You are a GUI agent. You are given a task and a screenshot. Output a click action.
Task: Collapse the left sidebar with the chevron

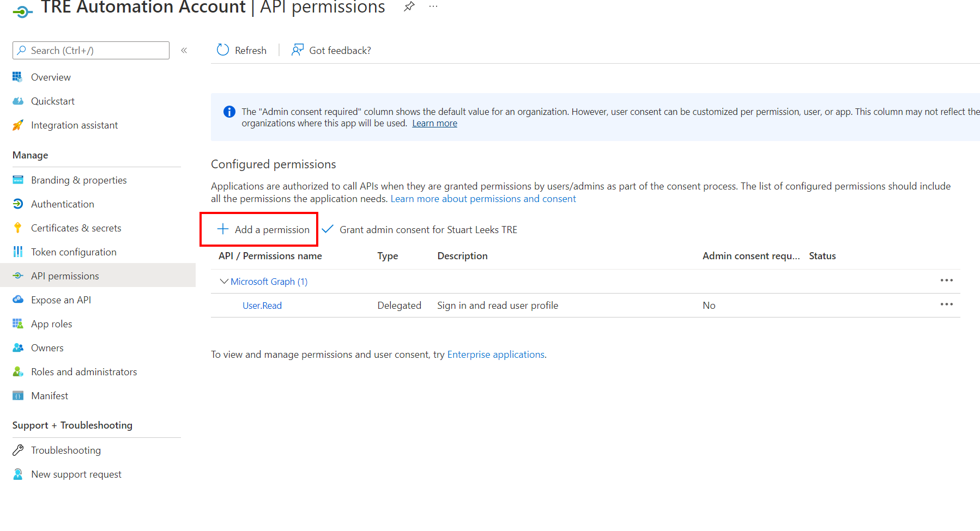point(184,50)
